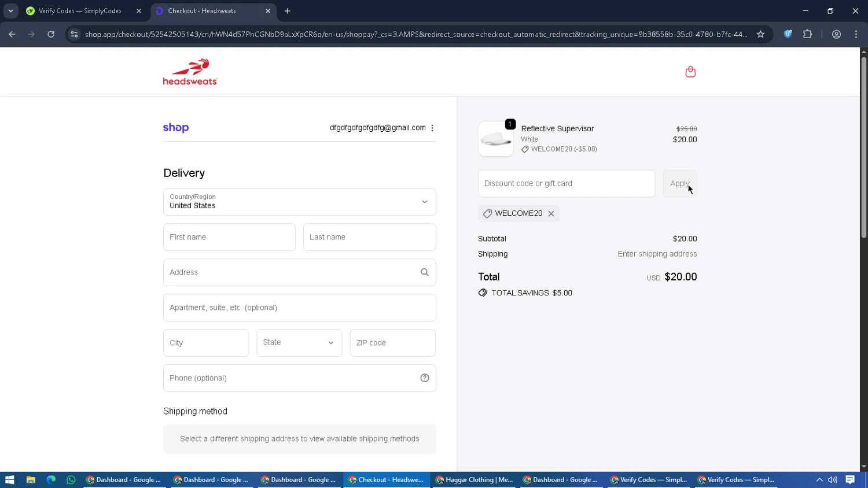Click the ZIP code field
868x488 pixels.
(392, 343)
